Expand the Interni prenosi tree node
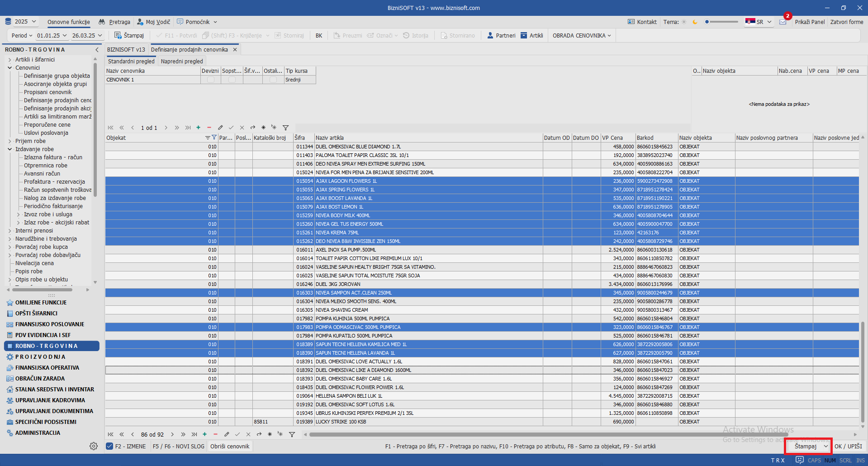 (9, 231)
